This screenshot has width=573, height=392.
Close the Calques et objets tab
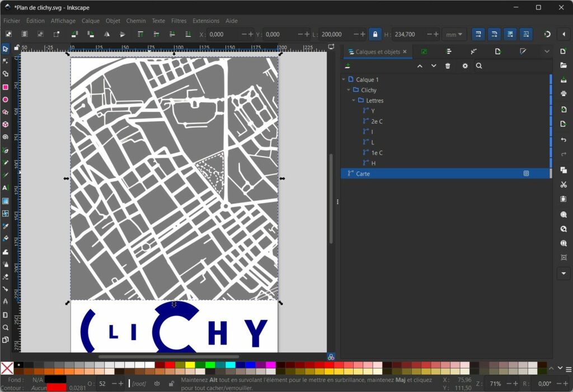point(405,52)
